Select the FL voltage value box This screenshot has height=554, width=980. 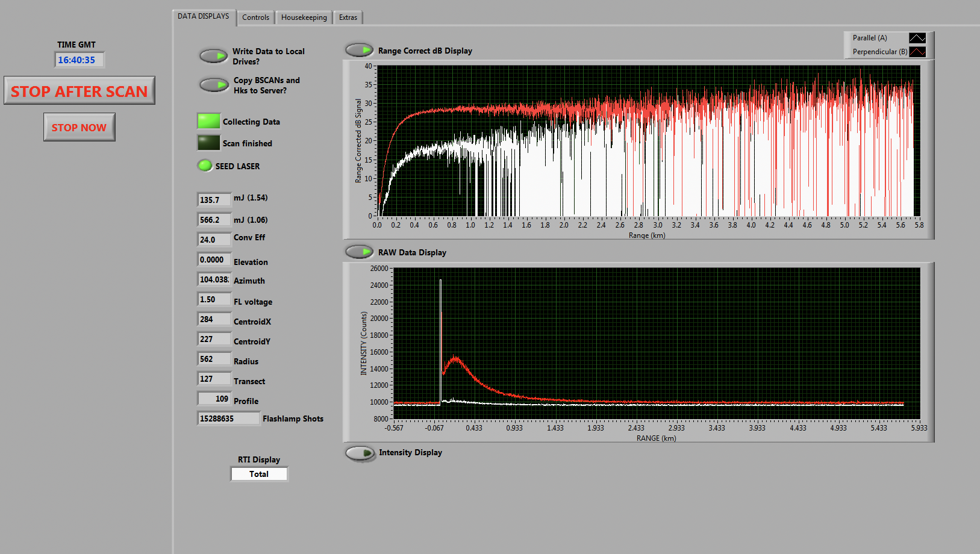point(214,299)
